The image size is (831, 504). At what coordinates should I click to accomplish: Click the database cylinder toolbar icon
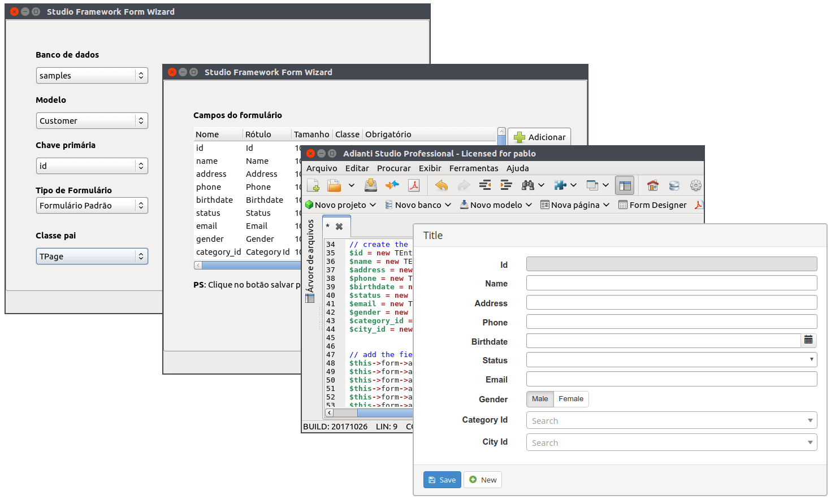(674, 185)
